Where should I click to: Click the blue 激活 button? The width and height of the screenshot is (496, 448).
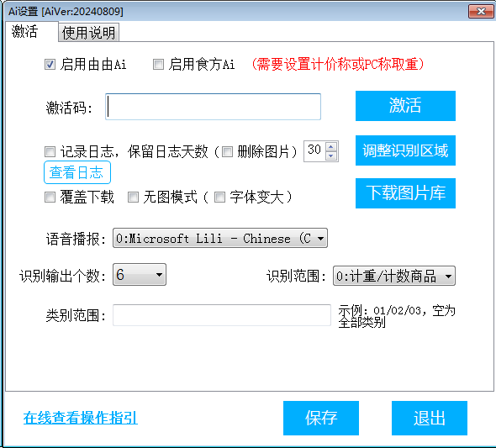(405, 106)
